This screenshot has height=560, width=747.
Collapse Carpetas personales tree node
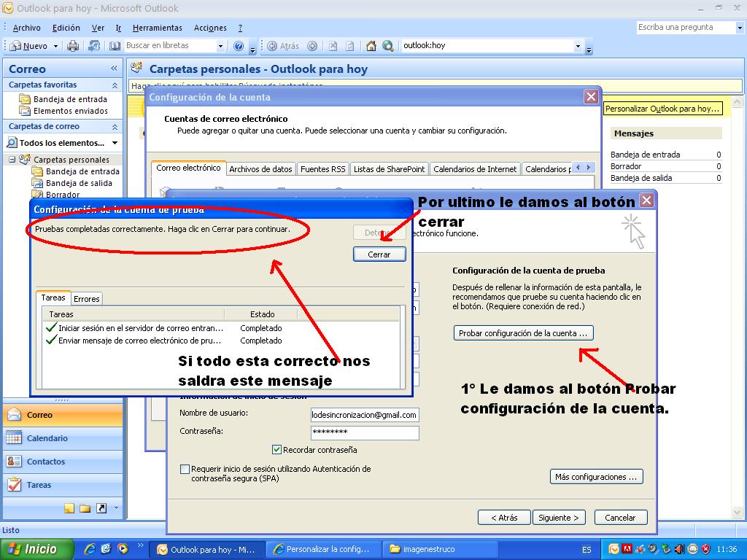(12, 160)
